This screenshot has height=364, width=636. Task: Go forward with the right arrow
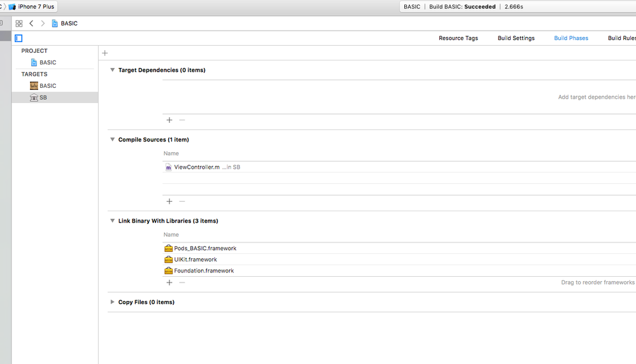[43, 24]
